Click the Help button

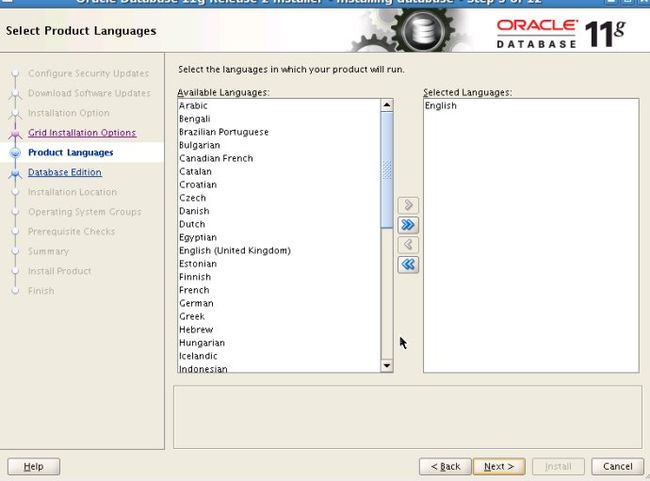pos(34,466)
